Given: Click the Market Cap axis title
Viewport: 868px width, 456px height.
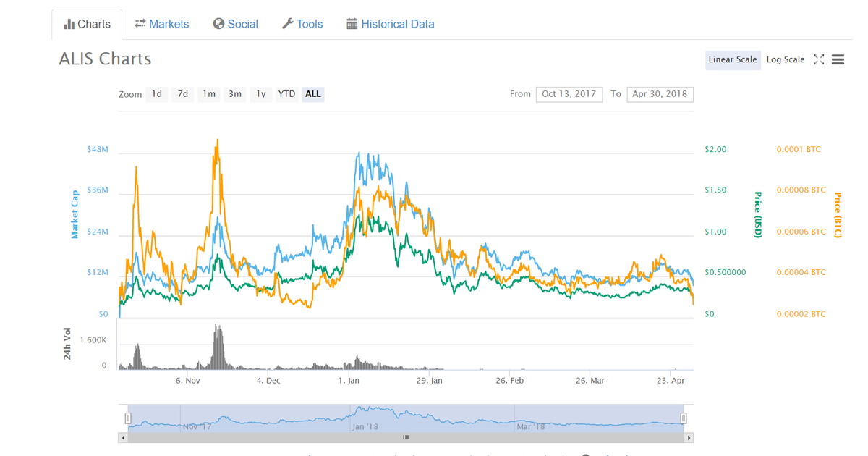Looking at the screenshot, I should click(75, 215).
